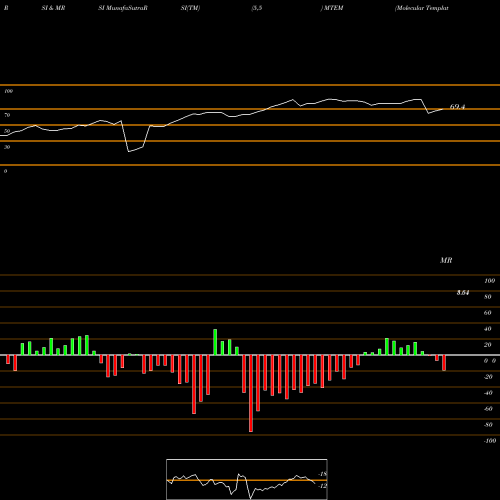This screenshot has width=500, height=500.
Task: Select the MTEM ticker text in header
Action: click(x=333, y=8)
